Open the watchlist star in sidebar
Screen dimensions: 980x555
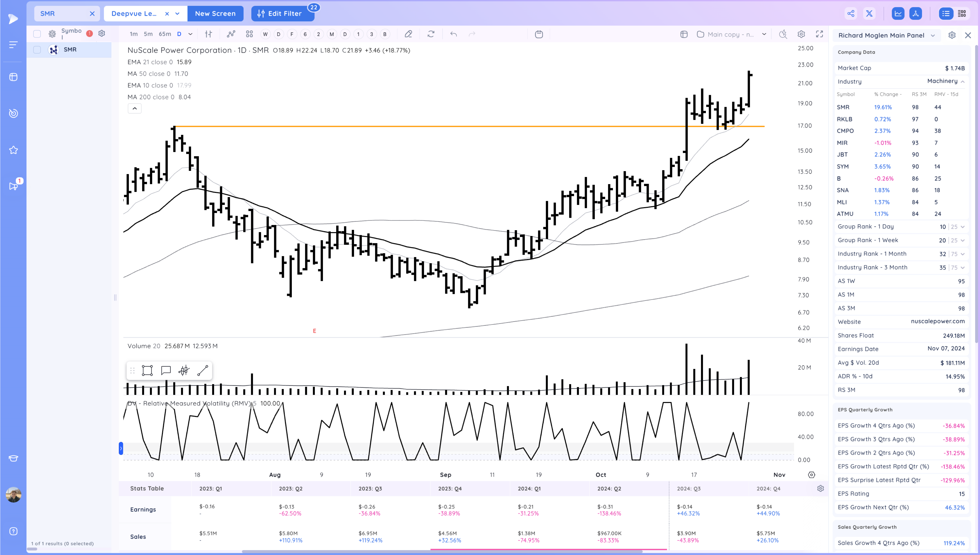coord(13,150)
